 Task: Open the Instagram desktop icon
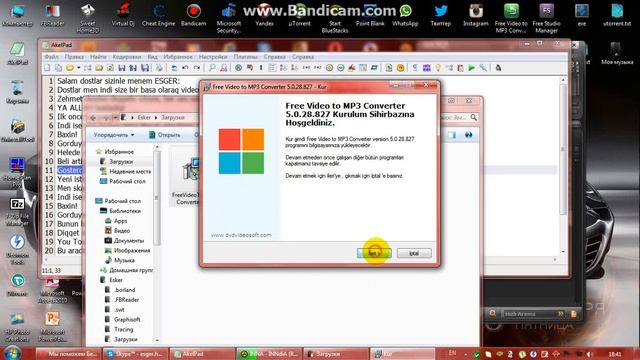pyautogui.click(x=476, y=16)
